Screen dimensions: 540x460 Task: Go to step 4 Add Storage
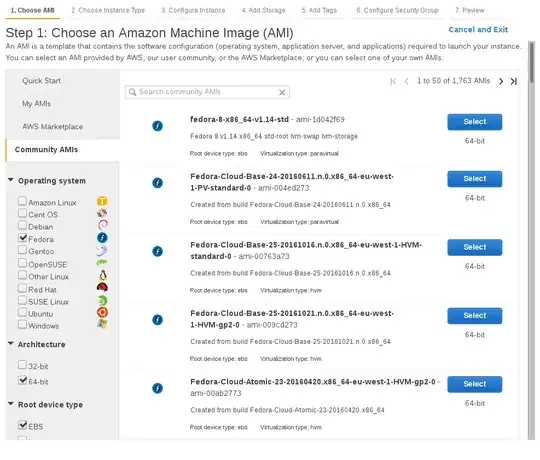263,10
